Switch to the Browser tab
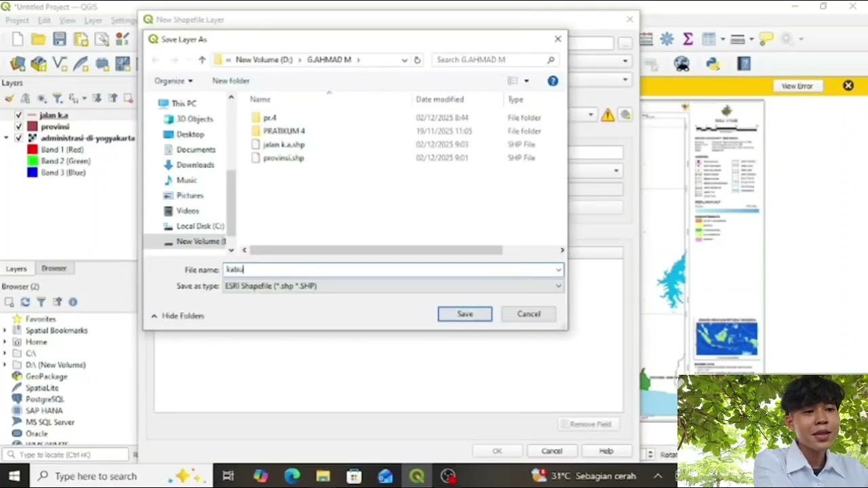This screenshot has height=488, width=868. [x=54, y=268]
